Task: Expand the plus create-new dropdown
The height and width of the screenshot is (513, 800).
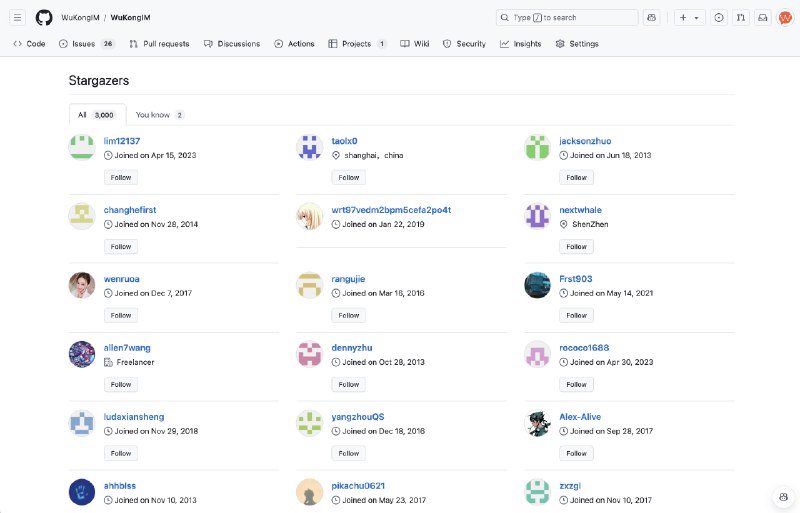Action: (x=689, y=17)
